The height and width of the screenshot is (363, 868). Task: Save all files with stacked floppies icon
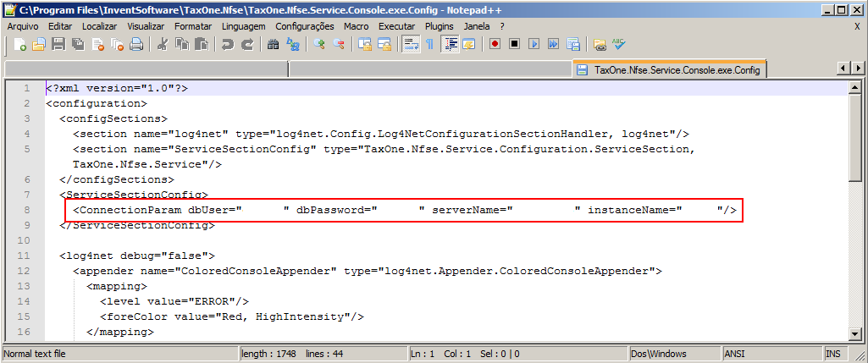click(78, 45)
